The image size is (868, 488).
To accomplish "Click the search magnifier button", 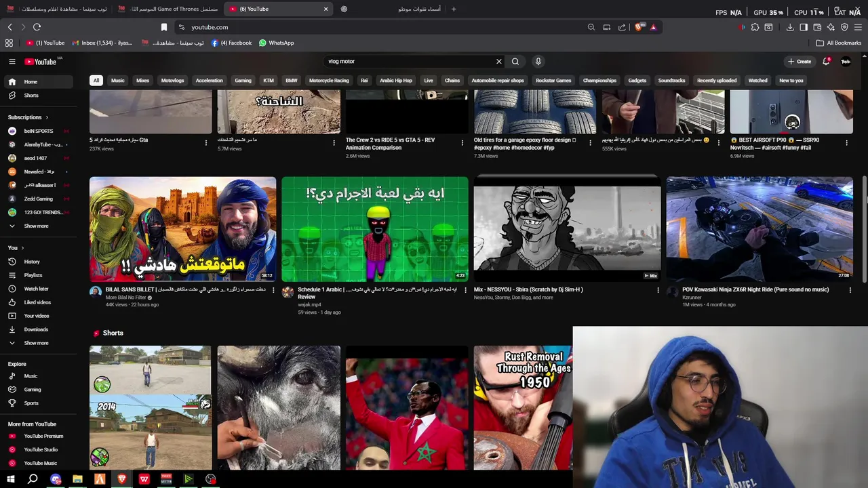I will (515, 62).
